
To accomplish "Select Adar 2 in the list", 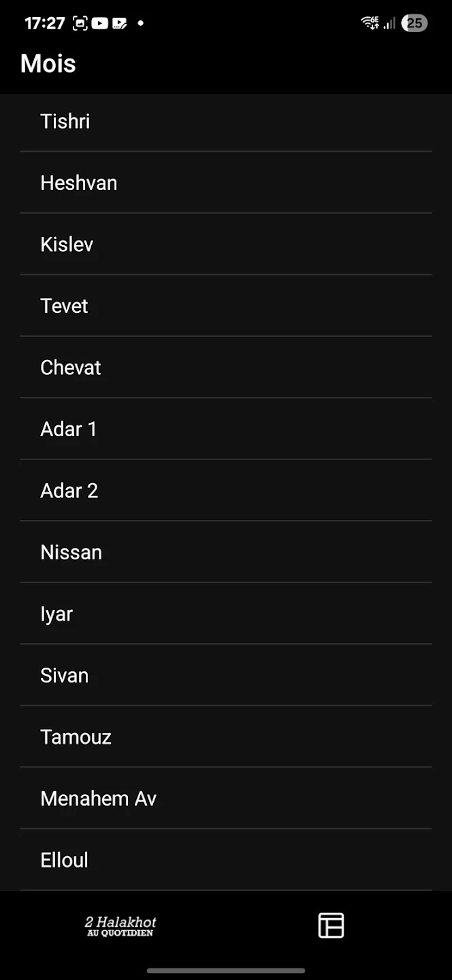I will pos(226,491).
